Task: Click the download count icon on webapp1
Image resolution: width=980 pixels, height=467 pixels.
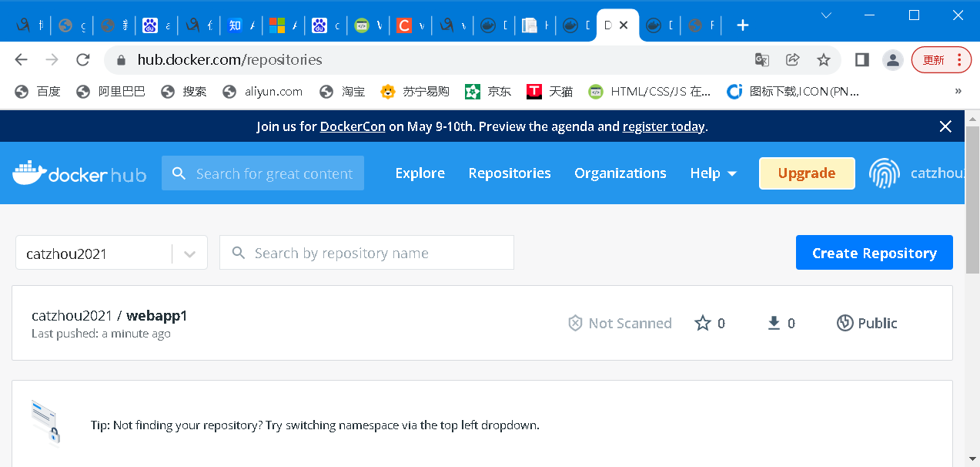Action: point(774,323)
